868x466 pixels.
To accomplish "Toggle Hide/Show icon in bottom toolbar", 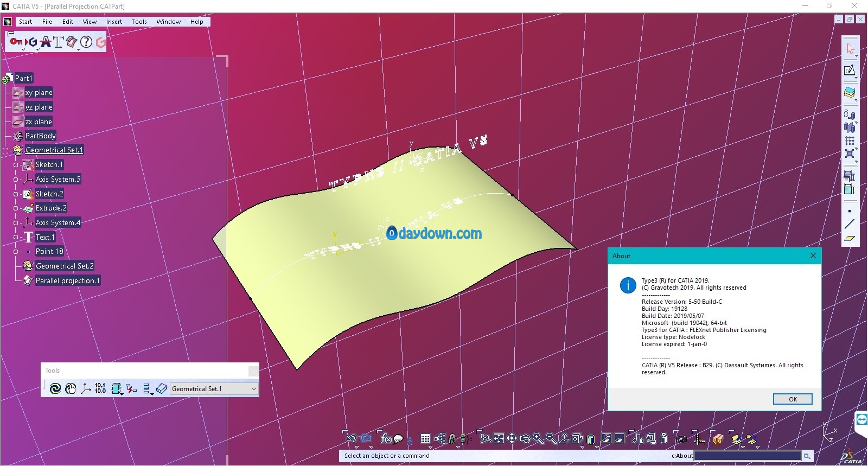I will point(606,438).
